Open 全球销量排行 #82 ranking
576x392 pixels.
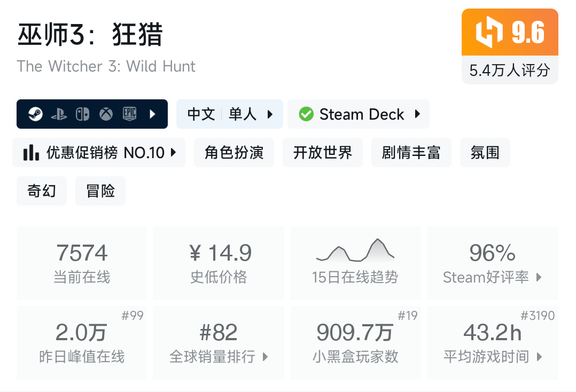coord(219,342)
